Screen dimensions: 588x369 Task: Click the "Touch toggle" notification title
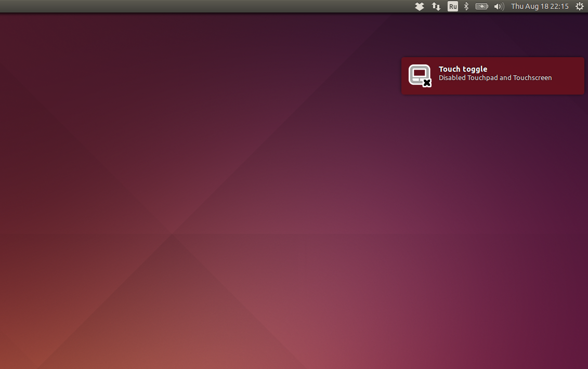[463, 69]
